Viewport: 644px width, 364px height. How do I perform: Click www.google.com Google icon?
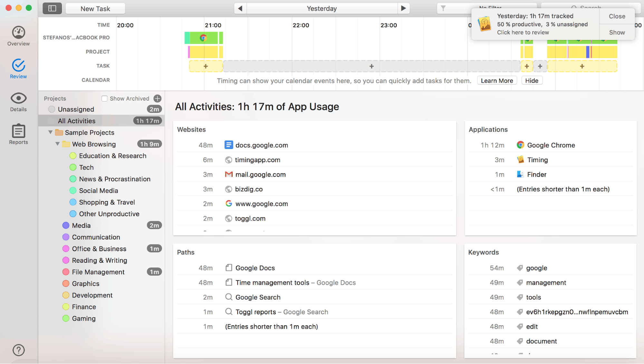228,203
